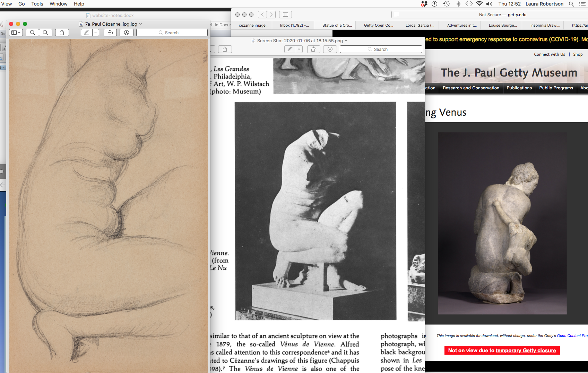The height and width of the screenshot is (373, 588).
Task: Open Dropbox menu bar icon
Action: coord(424,4)
